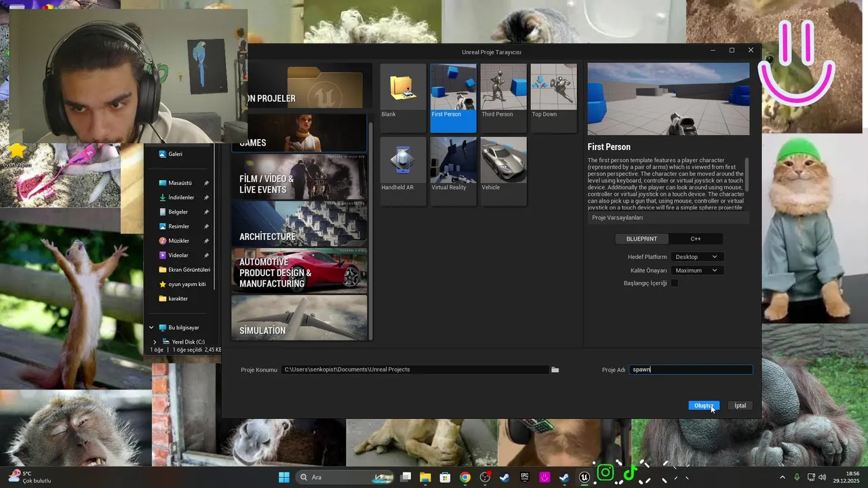Viewport: 868px width, 488px height.
Task: Click the Oluştur button
Action: 704,405
